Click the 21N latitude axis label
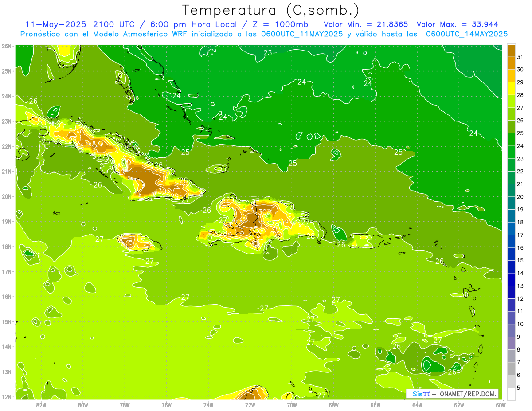 click(x=7, y=171)
